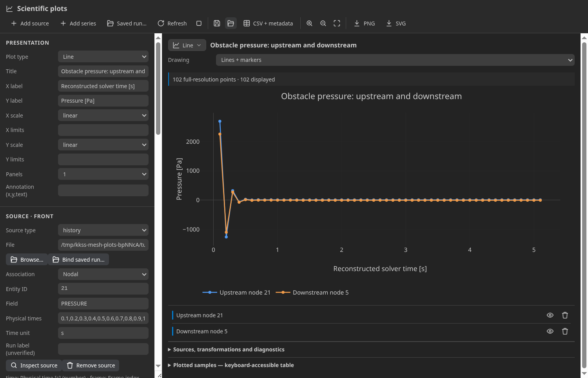Click the Add source button
The height and width of the screenshot is (378, 588).
coord(30,24)
